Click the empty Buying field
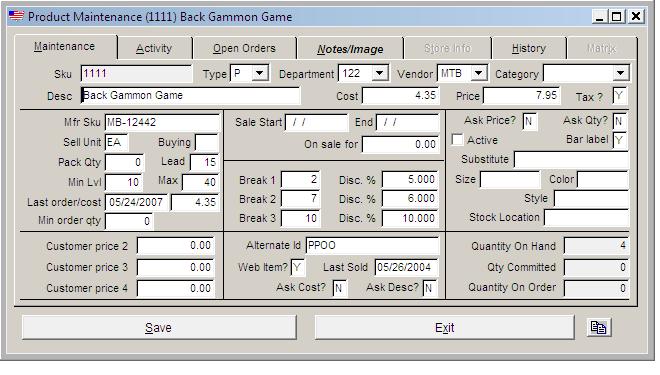This screenshot has width=660, height=375. point(207,142)
